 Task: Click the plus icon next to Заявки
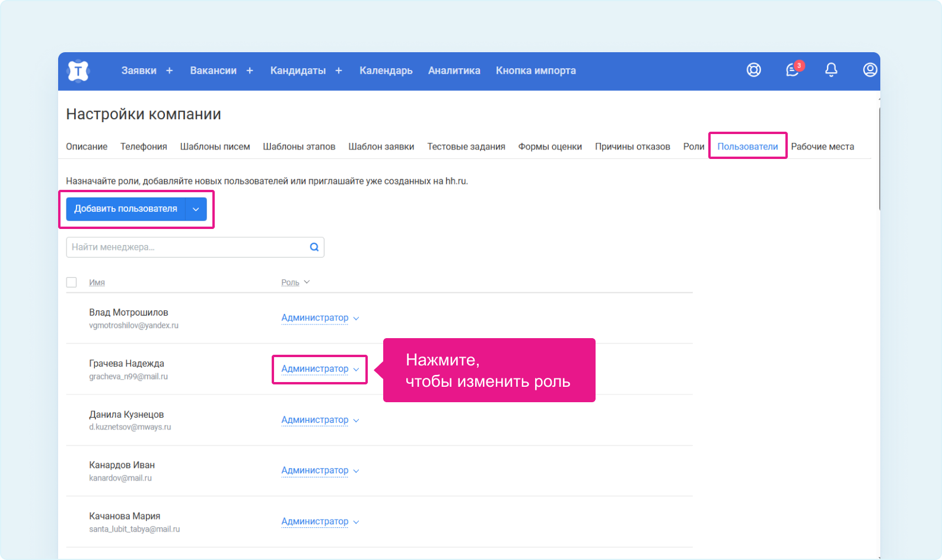(x=169, y=71)
